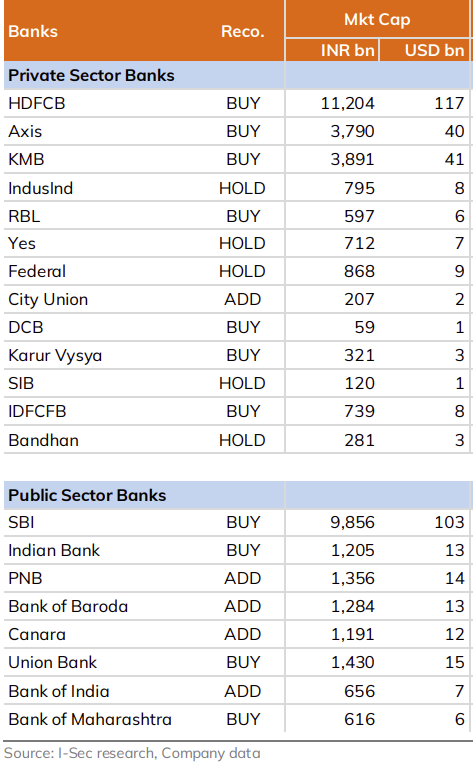Select the Bank of Maharashtra name cell

(x=90, y=720)
